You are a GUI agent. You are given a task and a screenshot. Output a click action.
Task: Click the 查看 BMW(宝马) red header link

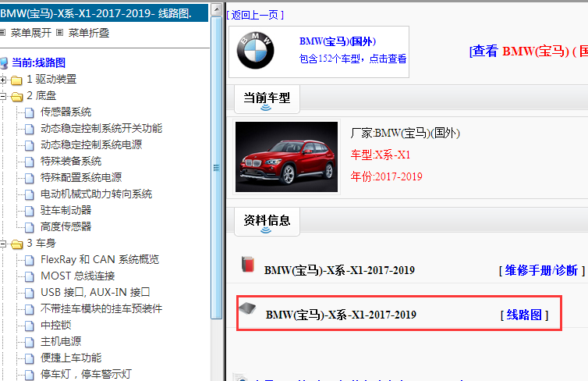click(x=529, y=51)
